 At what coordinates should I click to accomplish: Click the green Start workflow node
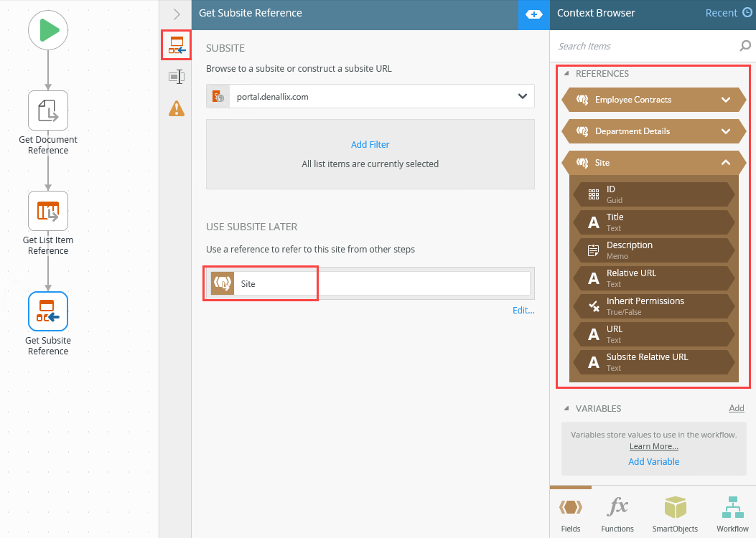pos(48,31)
